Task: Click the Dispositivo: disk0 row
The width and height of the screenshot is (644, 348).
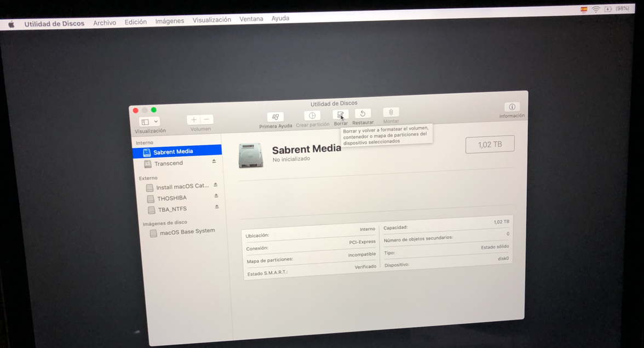Action: tap(446, 262)
